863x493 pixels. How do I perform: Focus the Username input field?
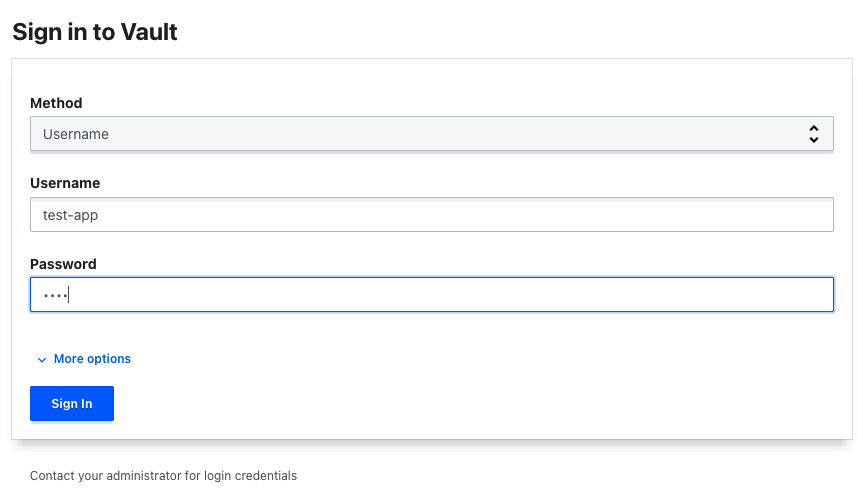tap(432, 215)
